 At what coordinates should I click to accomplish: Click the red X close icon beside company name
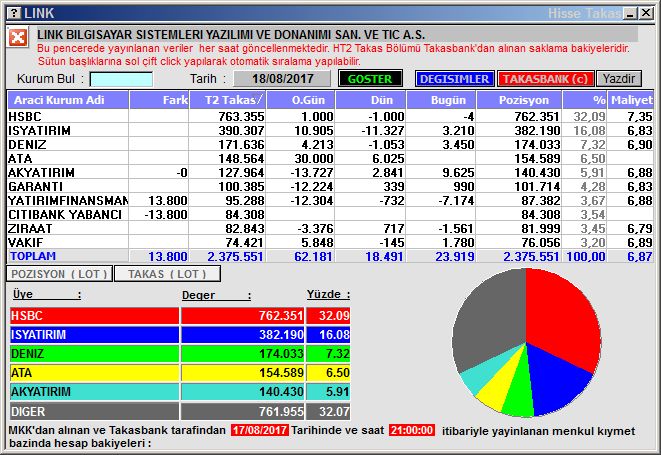point(18,38)
